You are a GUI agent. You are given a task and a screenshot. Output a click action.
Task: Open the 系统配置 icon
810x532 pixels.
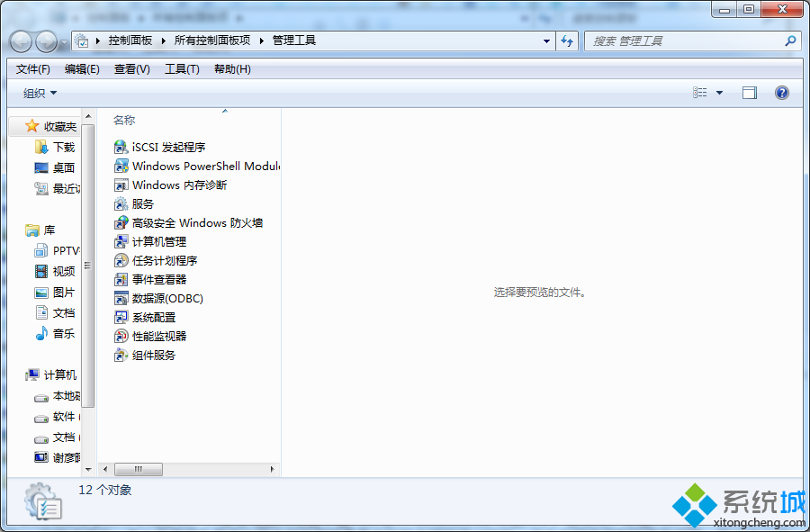[x=121, y=318]
